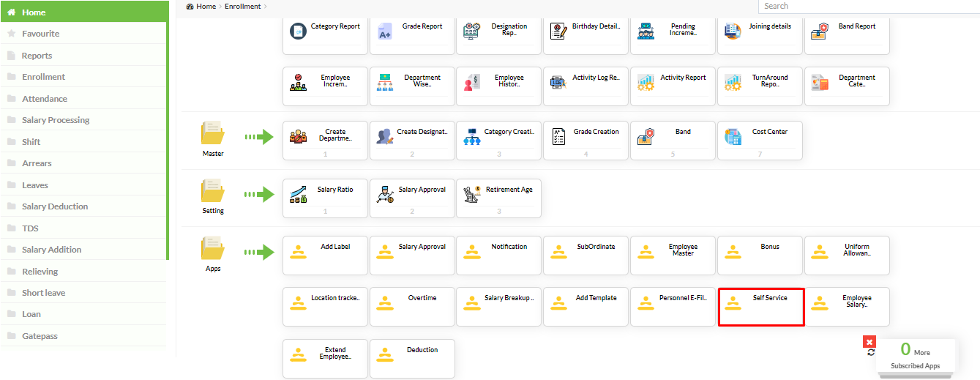The height and width of the screenshot is (380, 980).
Task: Open Pending Increment report tile
Action: pyautogui.click(x=673, y=34)
